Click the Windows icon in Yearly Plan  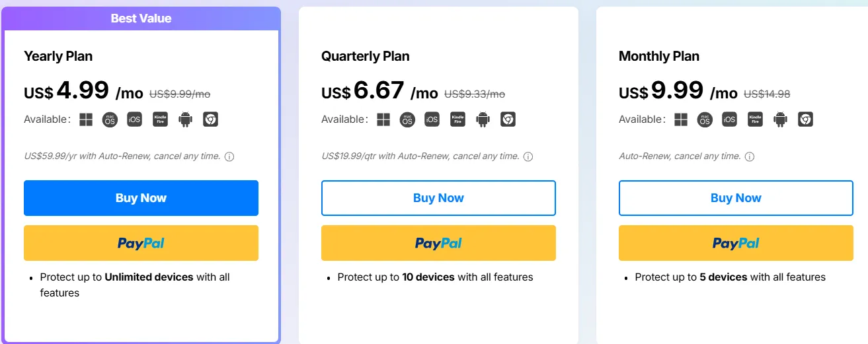tap(85, 120)
